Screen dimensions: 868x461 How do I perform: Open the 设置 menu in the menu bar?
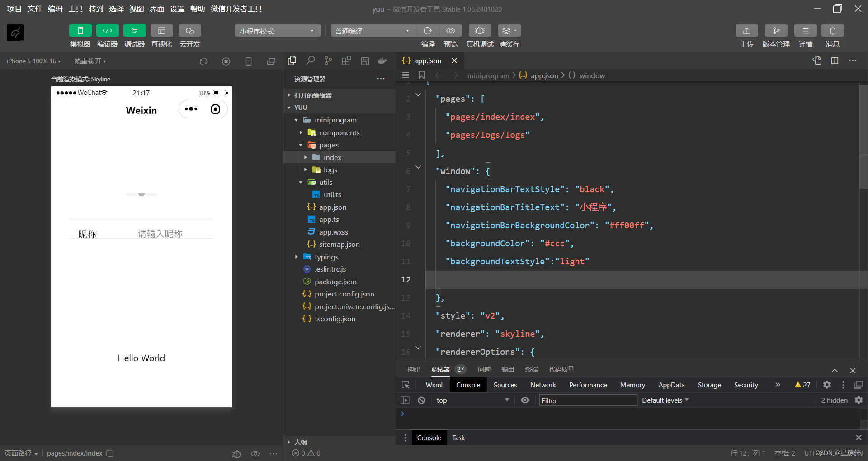pos(177,9)
